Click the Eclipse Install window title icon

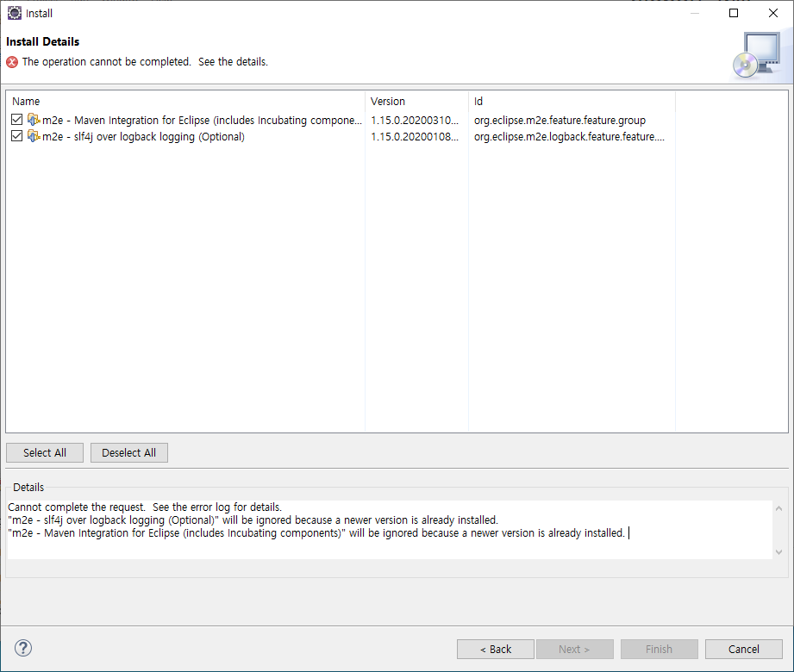coord(15,13)
